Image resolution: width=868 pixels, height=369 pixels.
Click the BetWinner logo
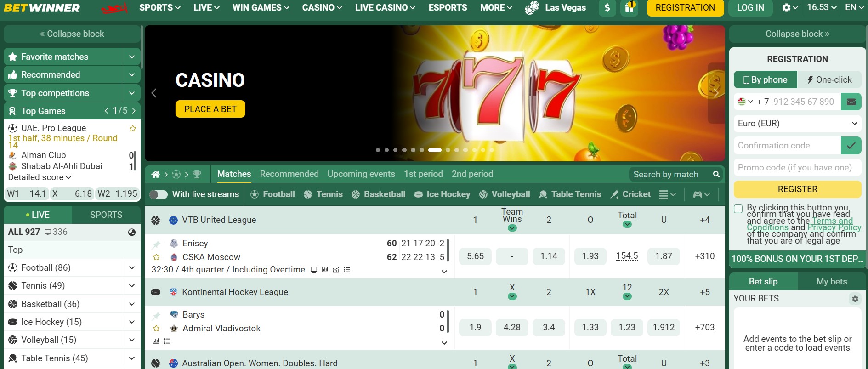coord(42,8)
